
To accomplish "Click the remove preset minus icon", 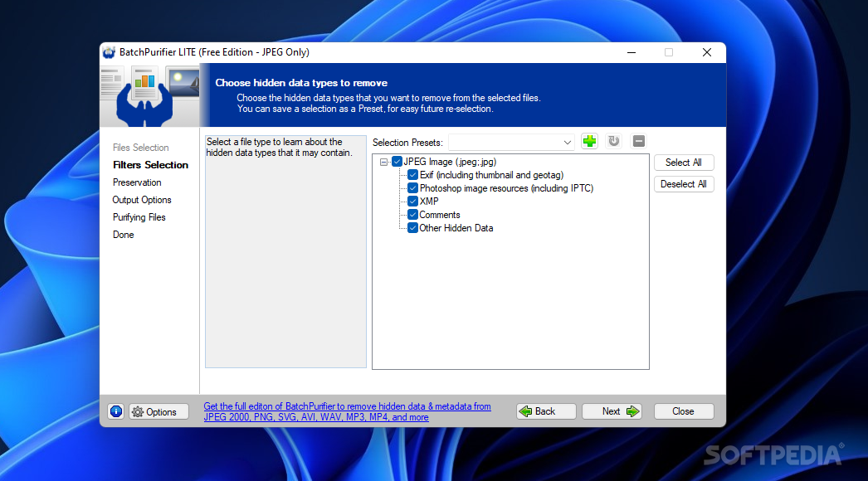I will coord(638,141).
